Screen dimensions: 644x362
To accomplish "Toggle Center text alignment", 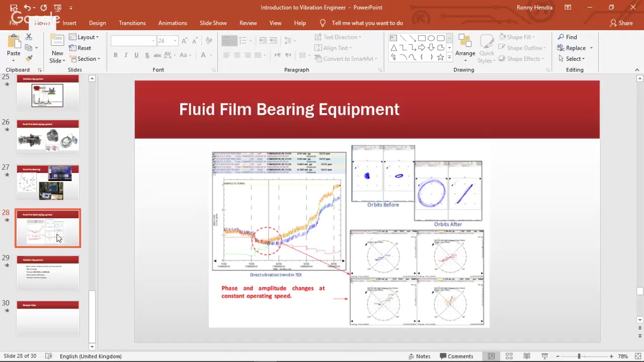I will (x=236, y=55).
